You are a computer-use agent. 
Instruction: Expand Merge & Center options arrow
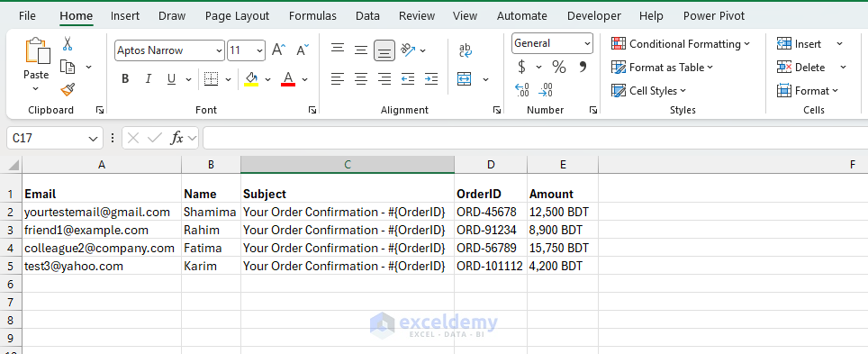[485, 79]
